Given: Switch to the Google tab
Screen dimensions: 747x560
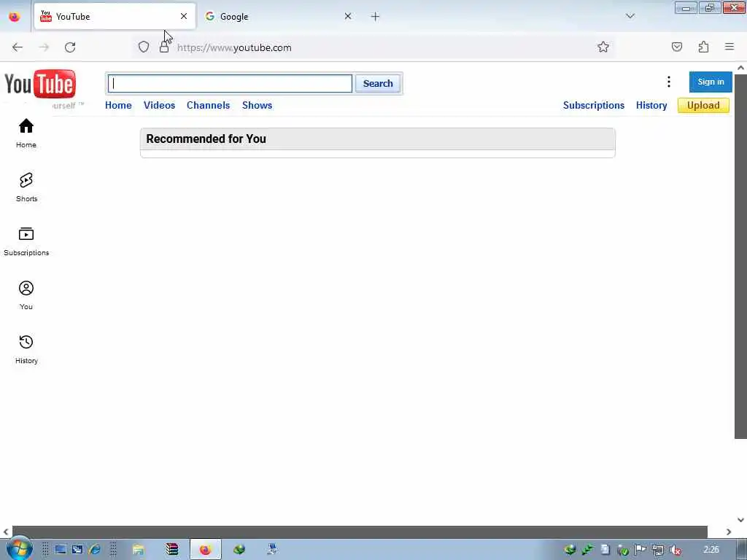Looking at the screenshot, I should [279, 16].
